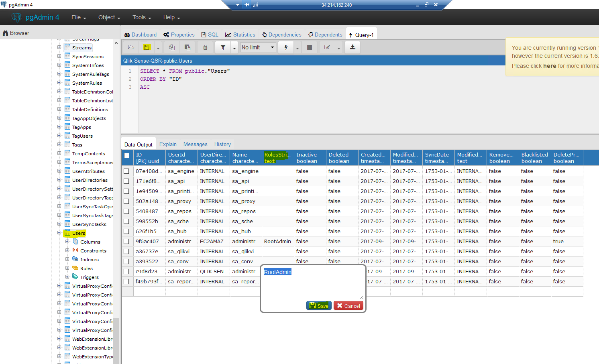
Task: Click the download results icon
Action: point(352,47)
